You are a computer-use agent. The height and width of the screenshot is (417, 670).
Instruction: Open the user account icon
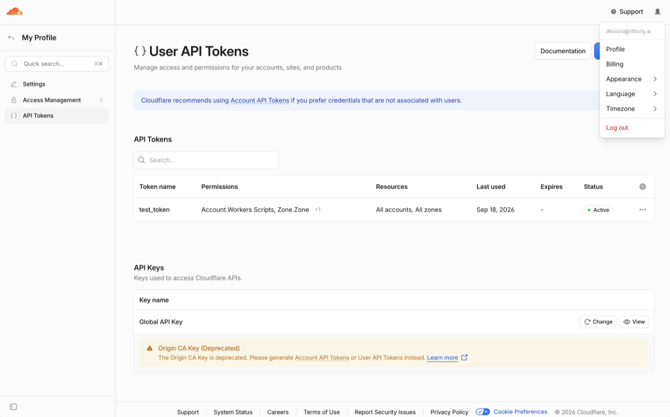(x=657, y=12)
